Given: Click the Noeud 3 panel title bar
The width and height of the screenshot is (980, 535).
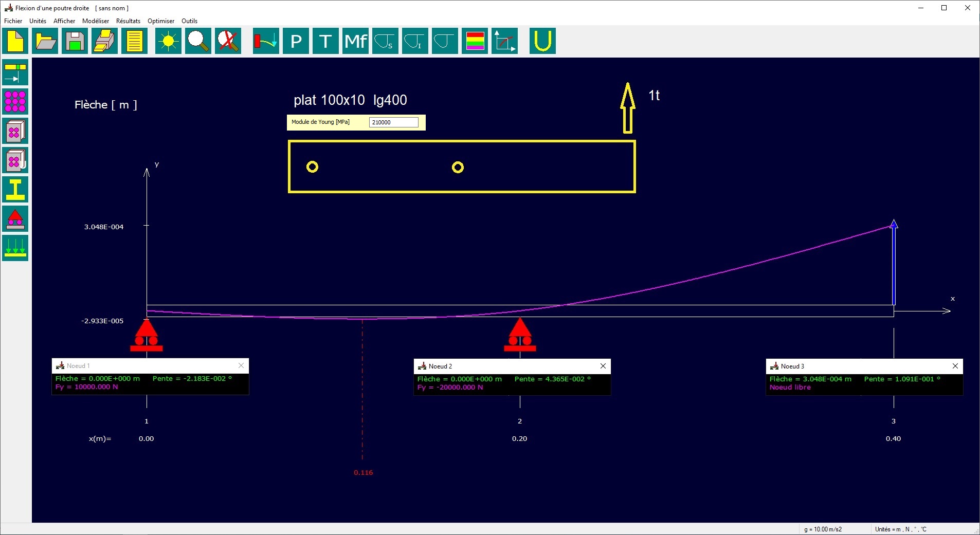Looking at the screenshot, I should coord(864,366).
